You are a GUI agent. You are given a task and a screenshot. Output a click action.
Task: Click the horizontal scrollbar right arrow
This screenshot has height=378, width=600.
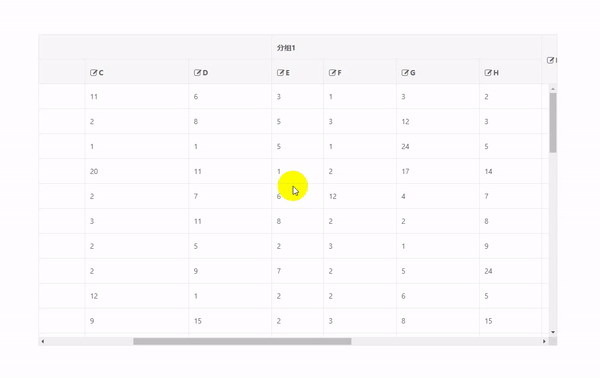[544, 341]
